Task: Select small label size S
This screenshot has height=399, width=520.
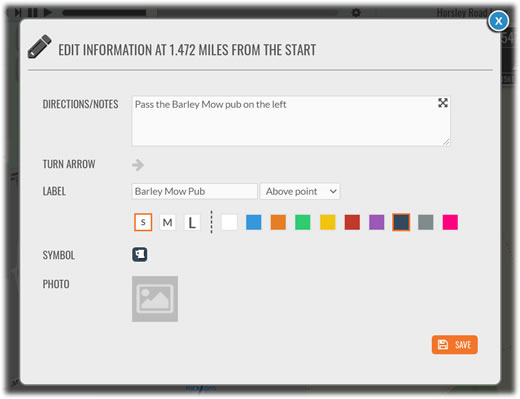Action: pos(143,222)
